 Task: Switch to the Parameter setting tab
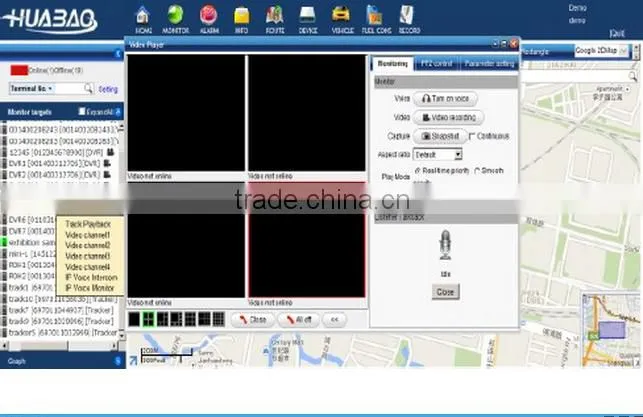point(489,64)
